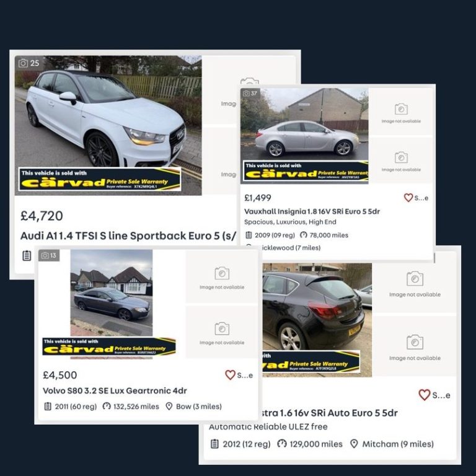Click the speedometer icon next to 132,526 miles
This screenshot has height=476, width=476.
click(x=107, y=406)
